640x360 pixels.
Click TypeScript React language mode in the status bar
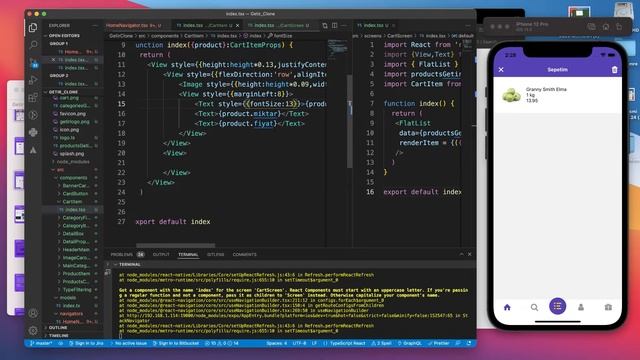coord(344,343)
